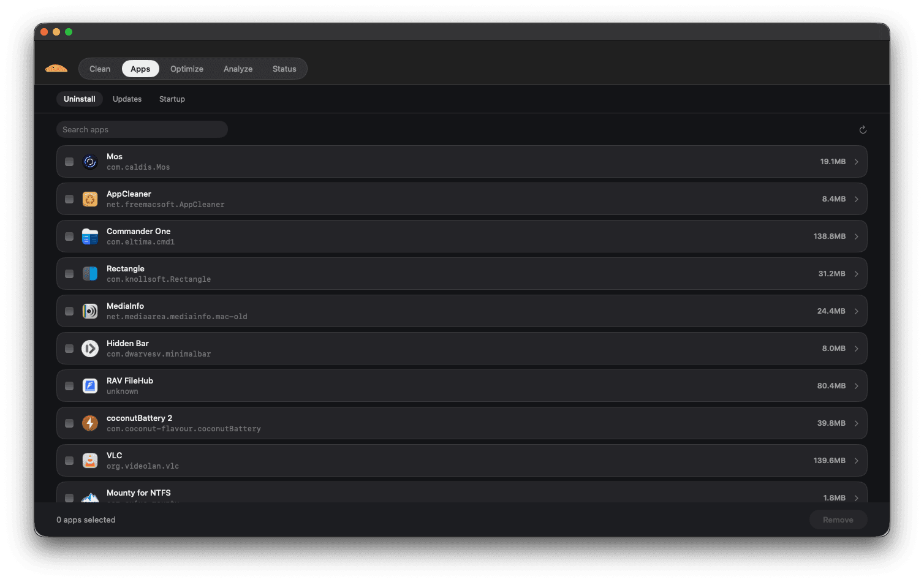Expand the Rectangle row chevron
924x582 pixels.
coord(856,274)
